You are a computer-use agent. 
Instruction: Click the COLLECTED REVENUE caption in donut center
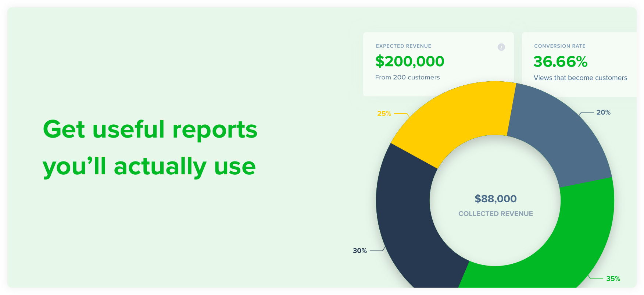(x=495, y=214)
